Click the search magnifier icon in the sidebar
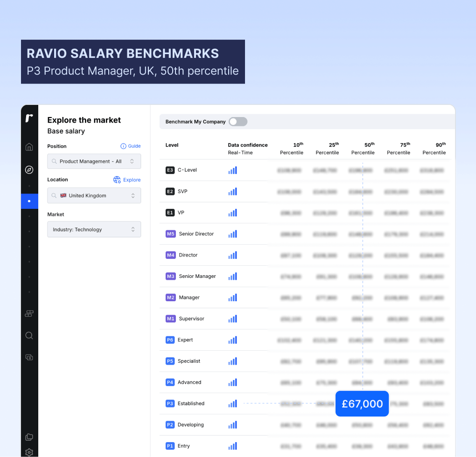 (x=29, y=335)
